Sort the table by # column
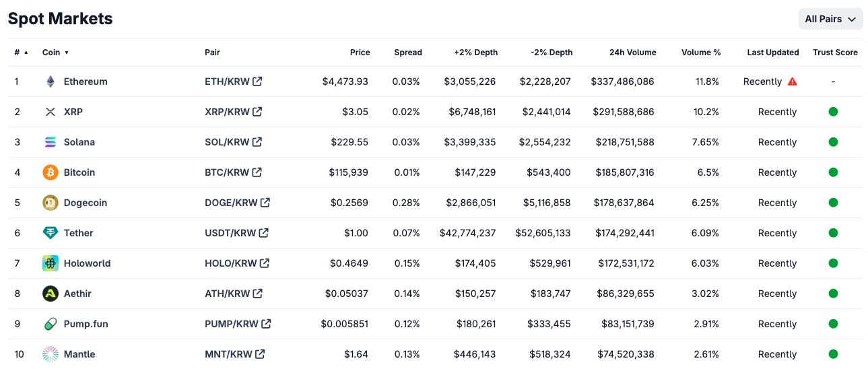The width and height of the screenshot is (868, 369). click(x=22, y=53)
